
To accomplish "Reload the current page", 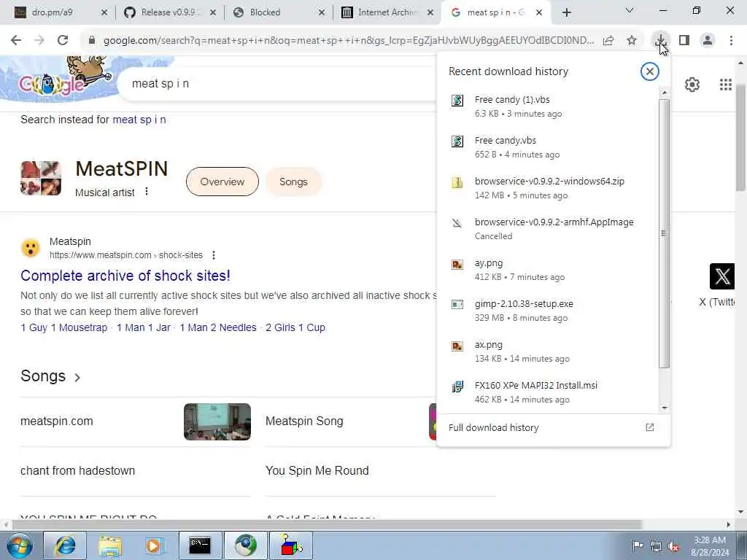I will point(63,41).
